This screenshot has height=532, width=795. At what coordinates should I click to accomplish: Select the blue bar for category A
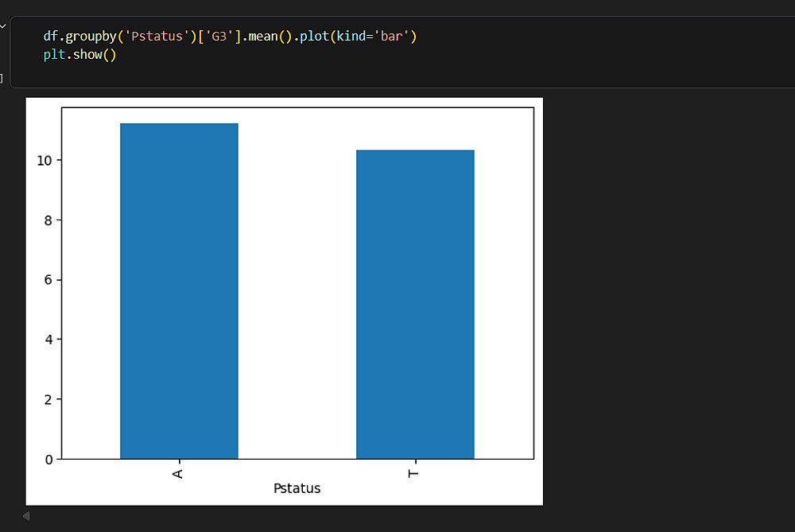click(x=179, y=291)
